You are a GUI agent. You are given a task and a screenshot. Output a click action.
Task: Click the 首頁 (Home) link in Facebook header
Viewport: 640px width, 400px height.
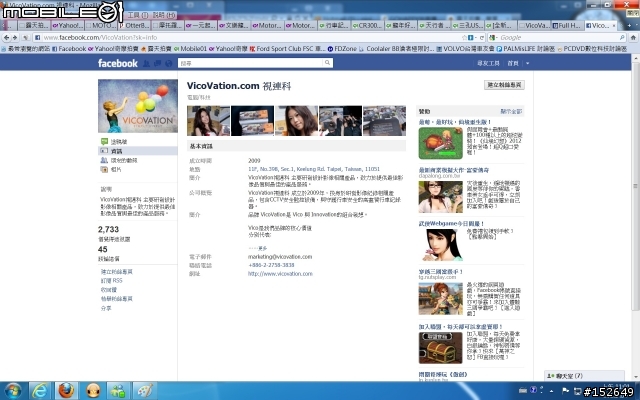tap(513, 63)
